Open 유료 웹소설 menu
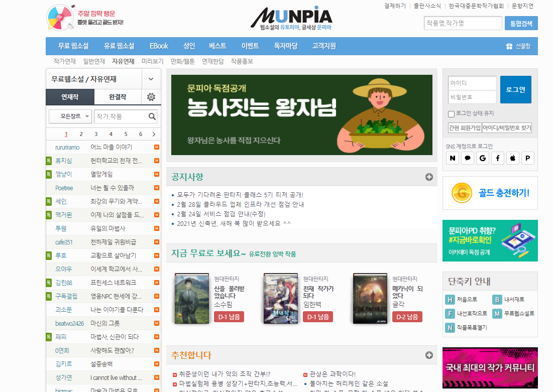The width and height of the screenshot is (553, 392). point(119,46)
